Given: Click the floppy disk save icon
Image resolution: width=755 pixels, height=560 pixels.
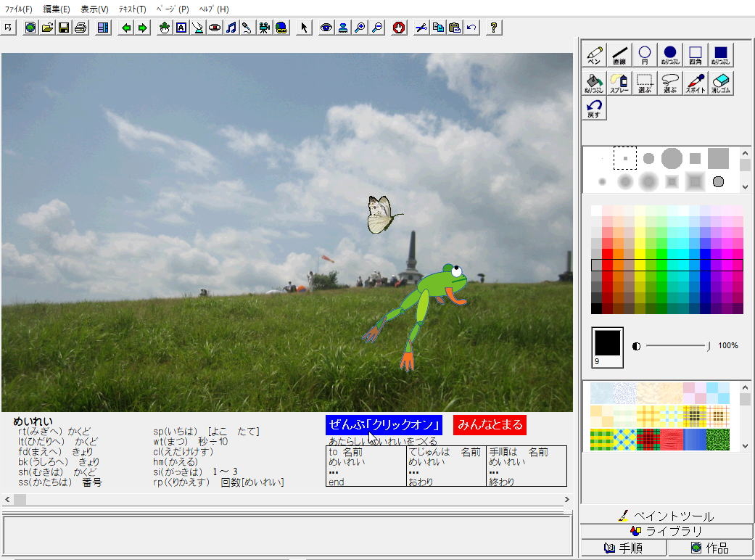Looking at the screenshot, I should coord(64,28).
